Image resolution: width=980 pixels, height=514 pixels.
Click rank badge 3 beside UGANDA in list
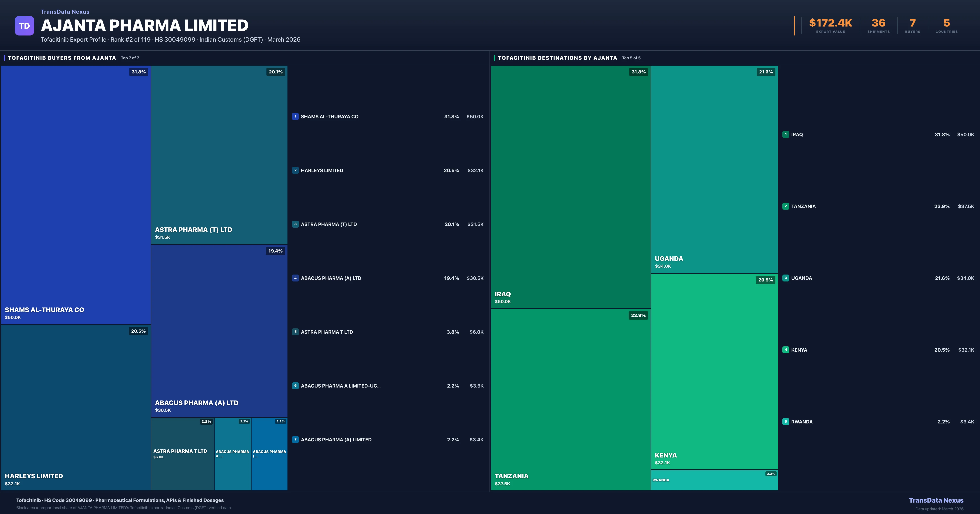coord(786,278)
